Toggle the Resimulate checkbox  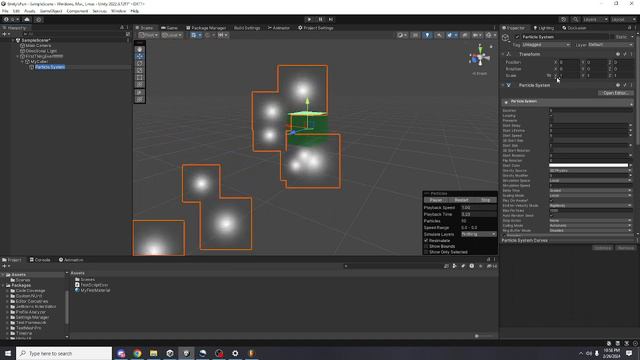click(426, 241)
